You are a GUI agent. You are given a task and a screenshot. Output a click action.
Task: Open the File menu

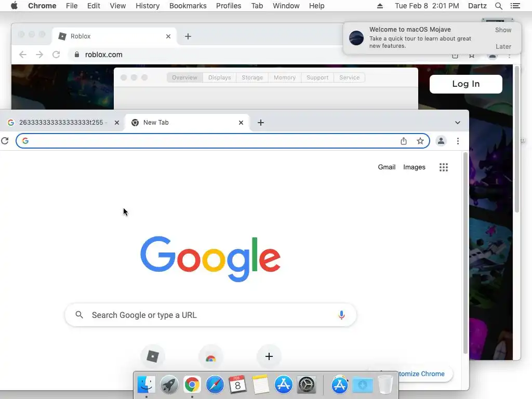click(x=72, y=6)
